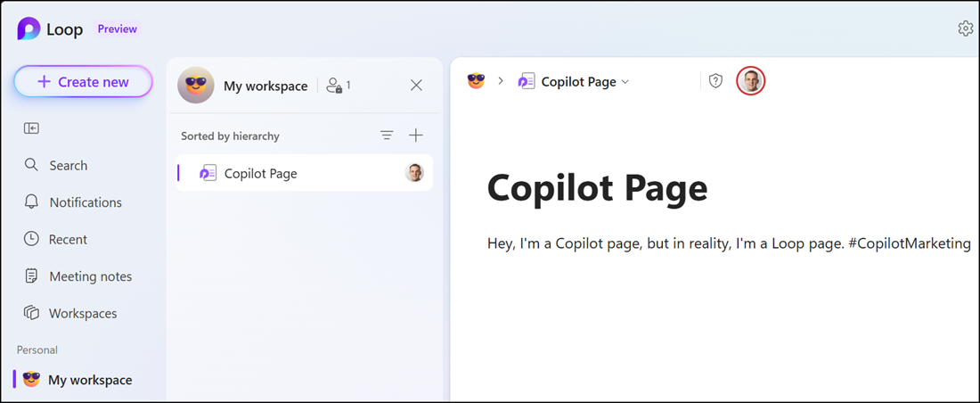Expand the Copilot Page title dropdown
The height and width of the screenshot is (403, 980).
click(x=625, y=82)
